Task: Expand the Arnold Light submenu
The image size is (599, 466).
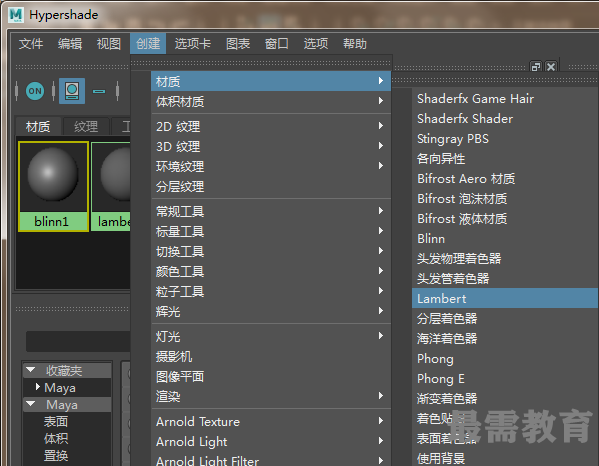Action: 271,441
